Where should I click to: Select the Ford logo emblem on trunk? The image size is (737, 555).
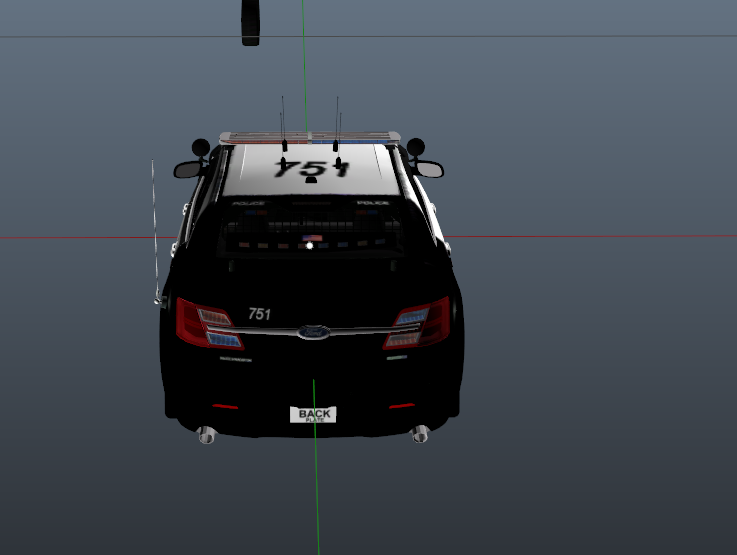[x=311, y=331]
